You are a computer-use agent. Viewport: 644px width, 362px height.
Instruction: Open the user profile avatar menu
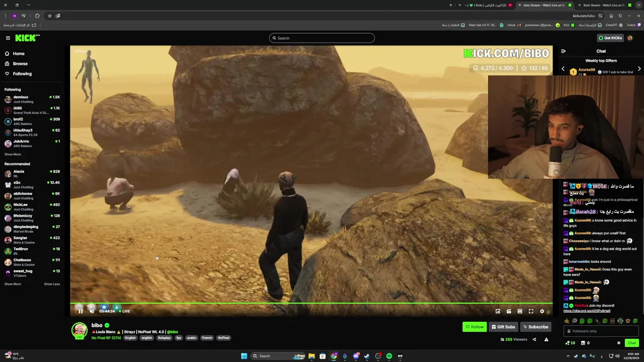click(x=630, y=38)
